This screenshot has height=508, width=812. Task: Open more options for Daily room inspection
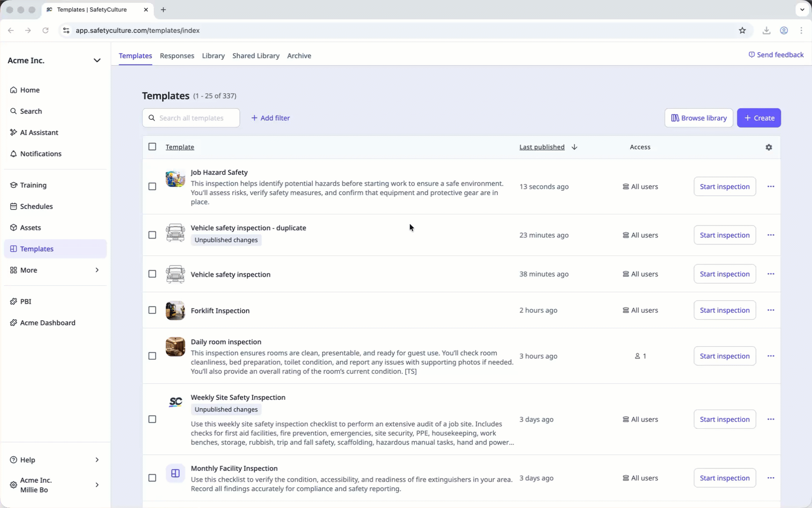[x=770, y=356]
